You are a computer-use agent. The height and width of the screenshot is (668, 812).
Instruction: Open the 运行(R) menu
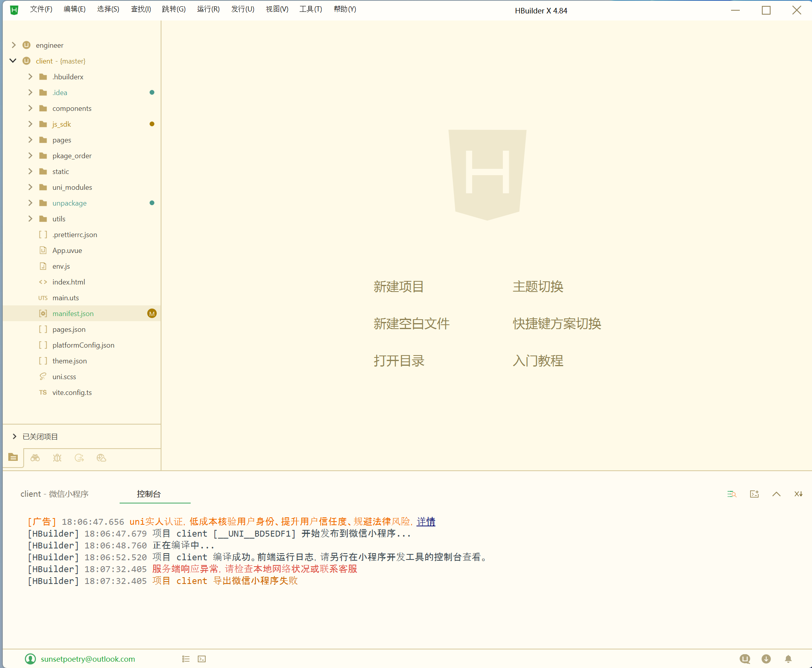[208, 9]
